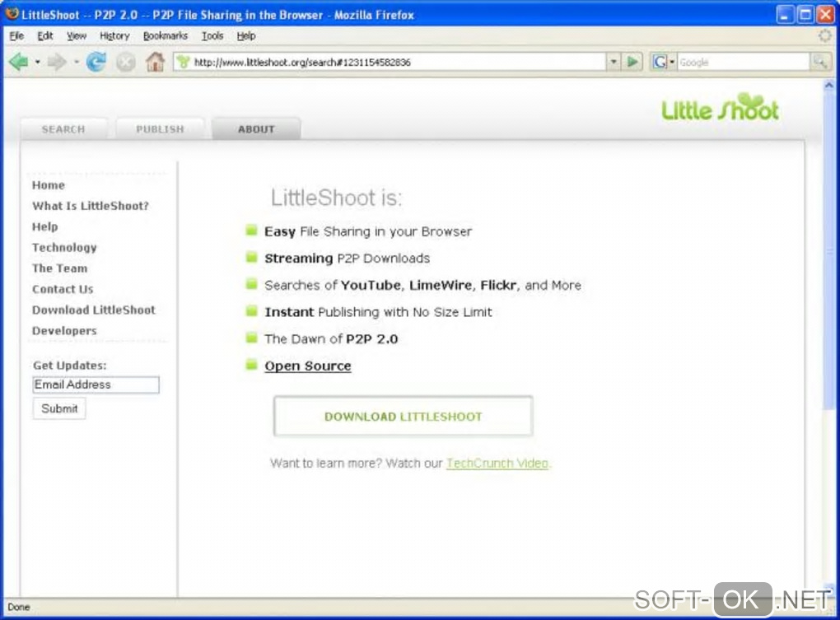The height and width of the screenshot is (620, 840).
Task: Click the search magnifier icon
Action: point(820,62)
